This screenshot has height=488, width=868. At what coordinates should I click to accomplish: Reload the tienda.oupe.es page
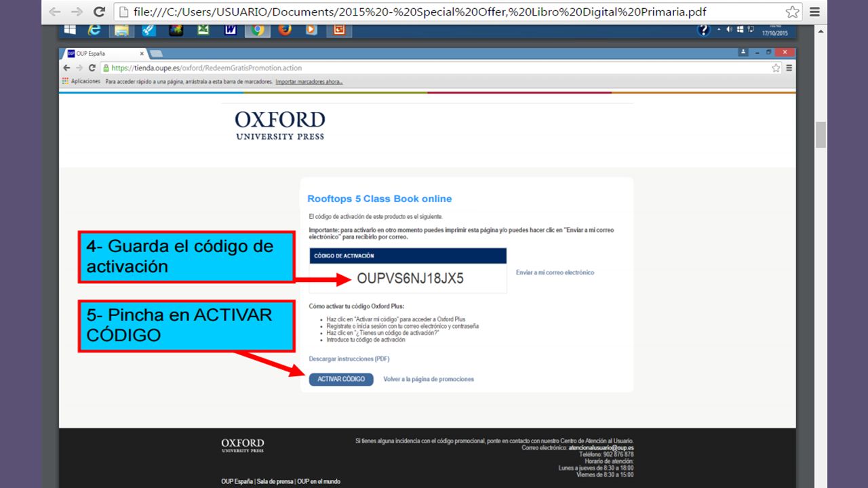pos(92,68)
